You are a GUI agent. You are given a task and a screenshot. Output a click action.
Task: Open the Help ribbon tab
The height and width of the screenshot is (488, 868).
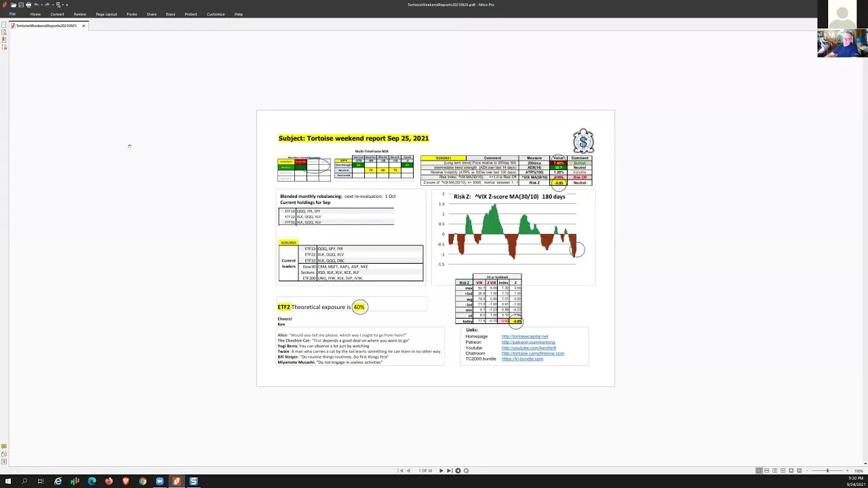(x=239, y=14)
